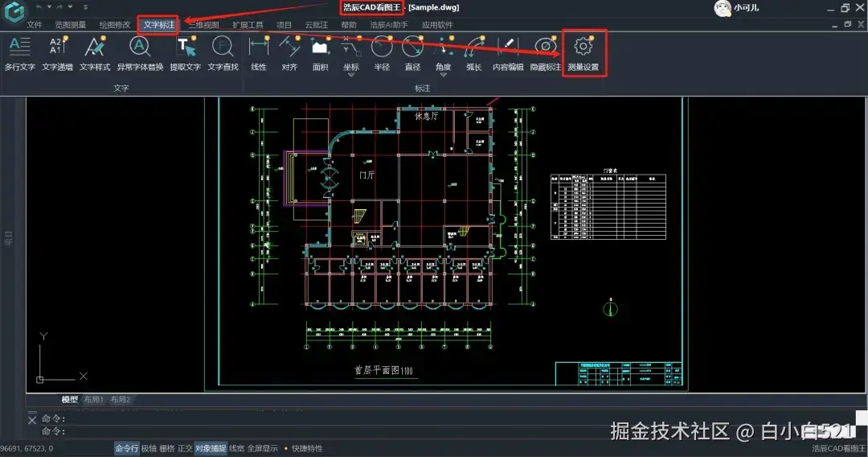Expand the dropdown arrow under 角度
Image resolution: width=868 pixels, height=457 pixels.
tap(444, 75)
